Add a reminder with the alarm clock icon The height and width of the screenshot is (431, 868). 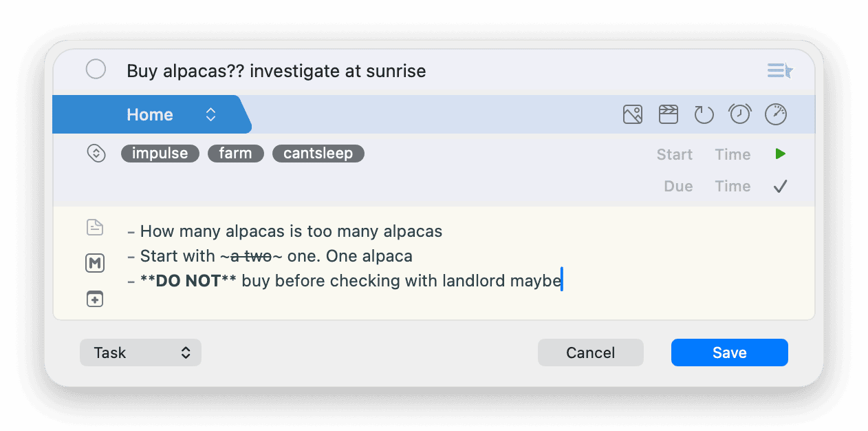click(740, 114)
